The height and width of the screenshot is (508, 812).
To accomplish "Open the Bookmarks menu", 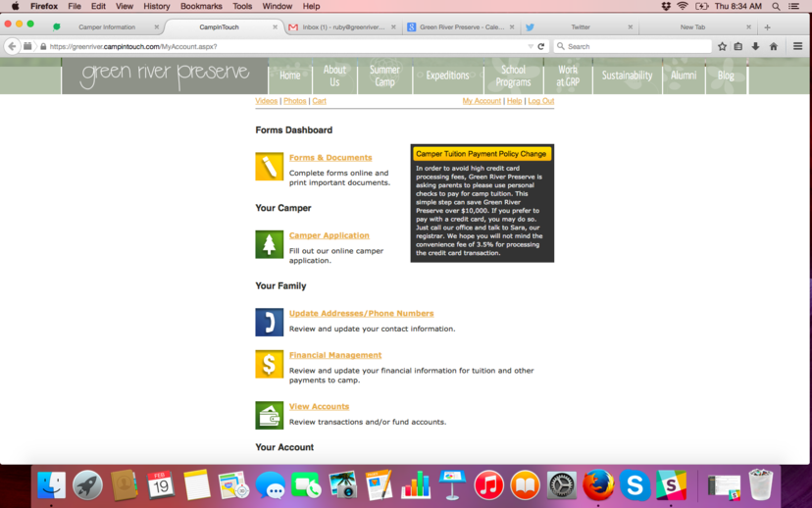I will coord(201,6).
